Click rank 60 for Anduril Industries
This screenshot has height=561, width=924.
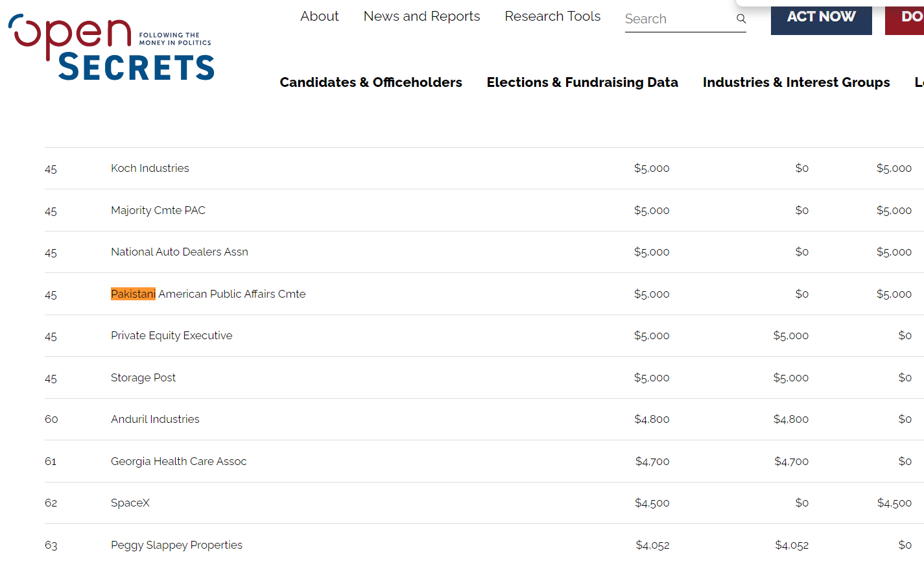pyautogui.click(x=51, y=419)
